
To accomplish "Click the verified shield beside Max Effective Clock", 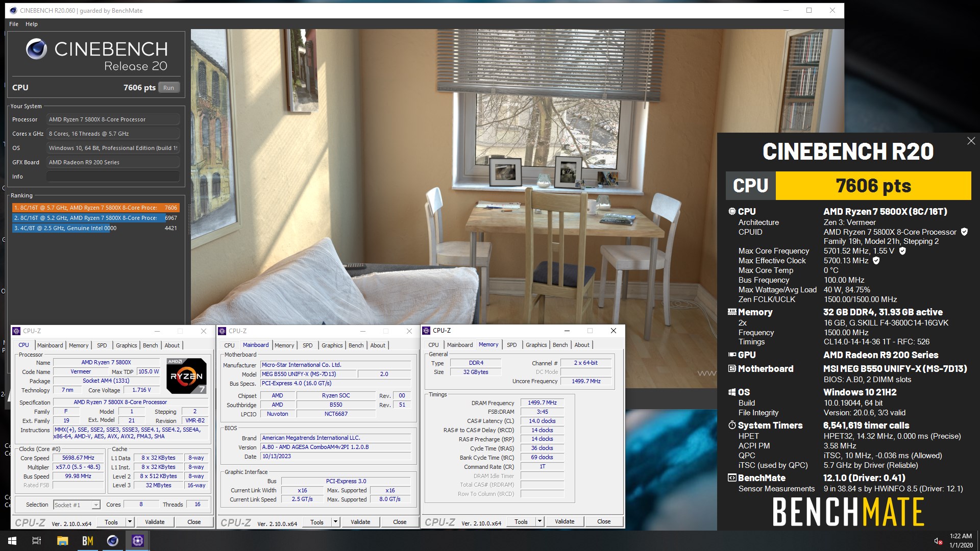I will (x=876, y=261).
